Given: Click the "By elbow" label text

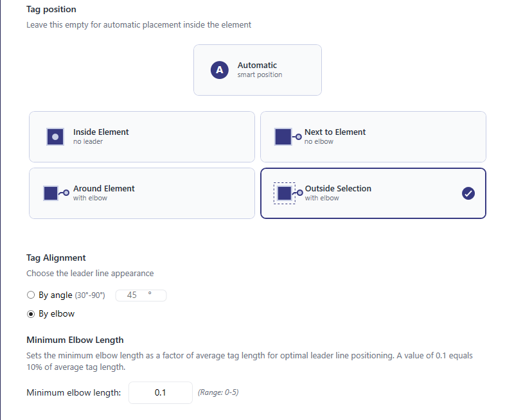Looking at the screenshot, I should [x=57, y=314].
